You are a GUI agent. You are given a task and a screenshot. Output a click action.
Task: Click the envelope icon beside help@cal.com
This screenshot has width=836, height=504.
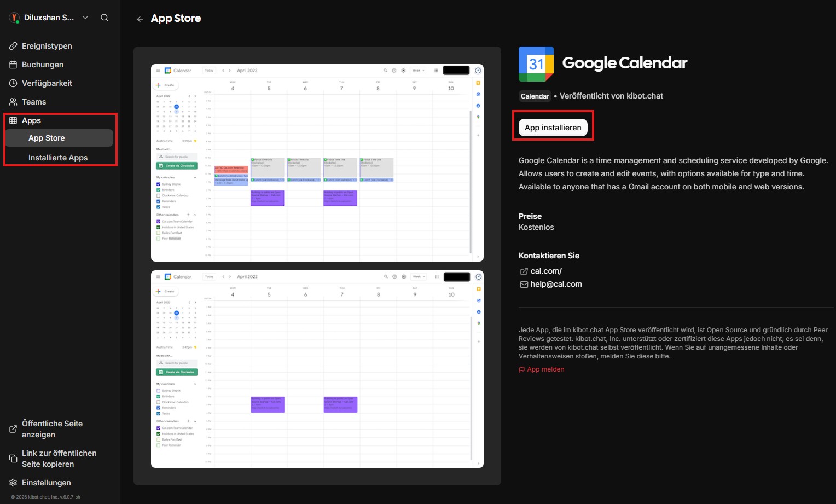click(x=524, y=285)
